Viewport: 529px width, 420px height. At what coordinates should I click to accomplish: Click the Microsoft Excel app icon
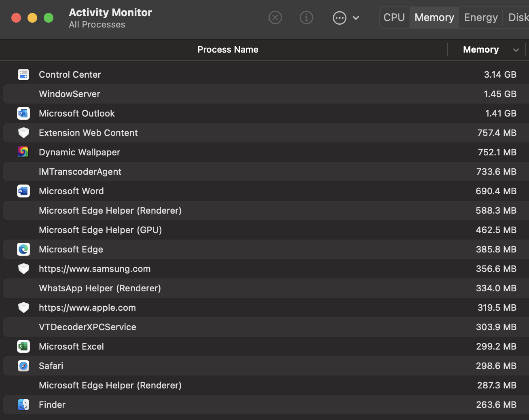click(x=23, y=346)
